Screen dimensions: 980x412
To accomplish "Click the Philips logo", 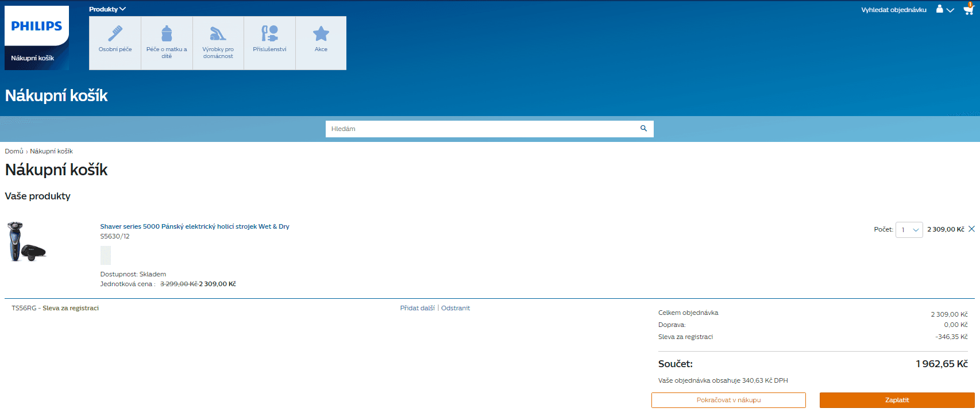I will [37, 26].
